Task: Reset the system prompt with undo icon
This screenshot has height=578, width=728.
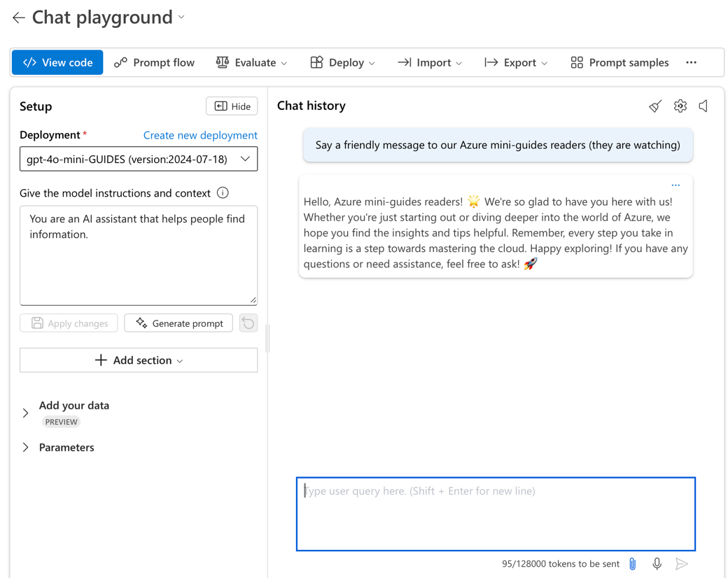Action: coord(248,323)
